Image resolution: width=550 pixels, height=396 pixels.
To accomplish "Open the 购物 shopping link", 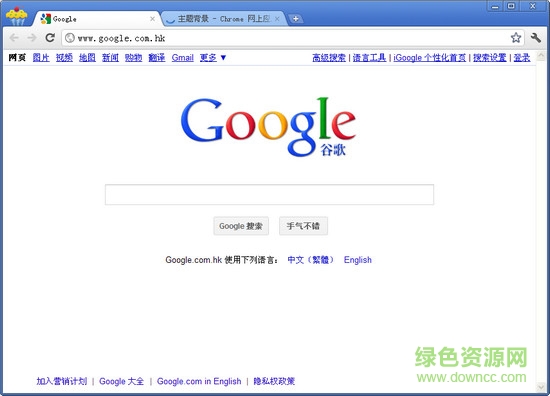I will pos(133,58).
